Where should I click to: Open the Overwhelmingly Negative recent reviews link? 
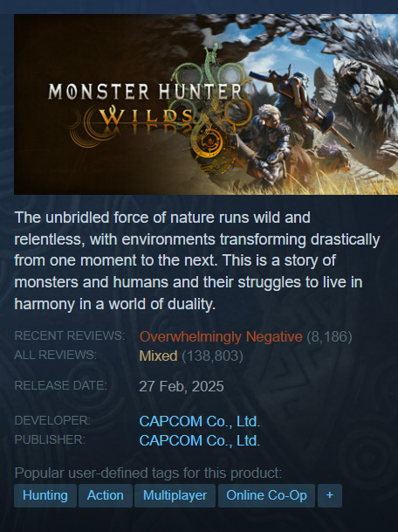[x=221, y=336]
